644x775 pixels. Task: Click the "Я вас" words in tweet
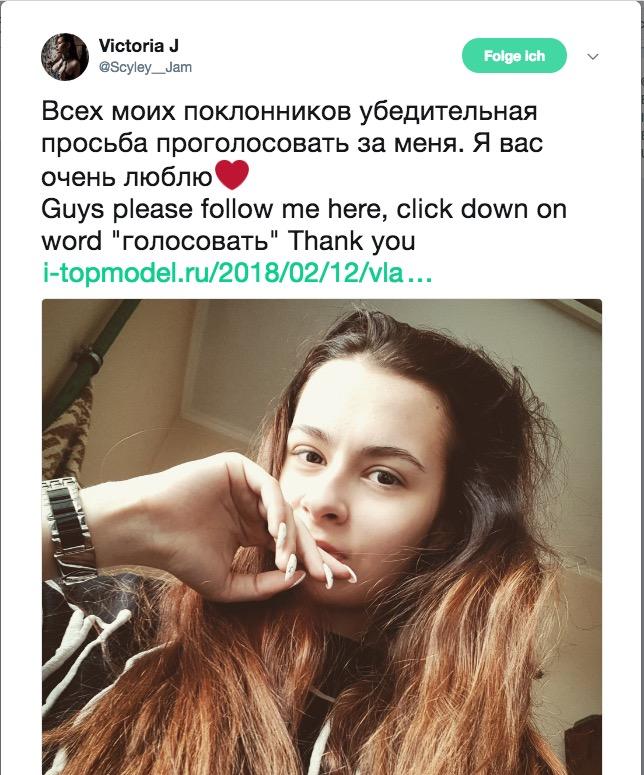[x=508, y=144]
